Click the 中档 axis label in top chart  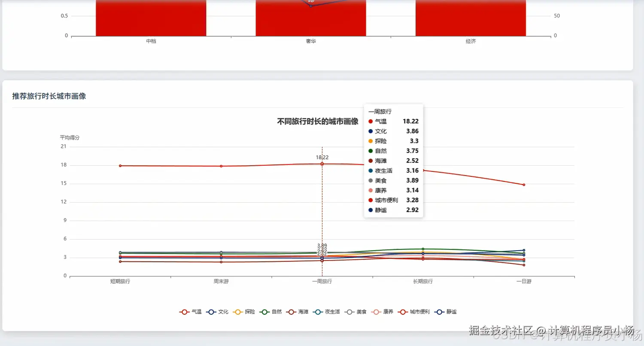click(151, 41)
